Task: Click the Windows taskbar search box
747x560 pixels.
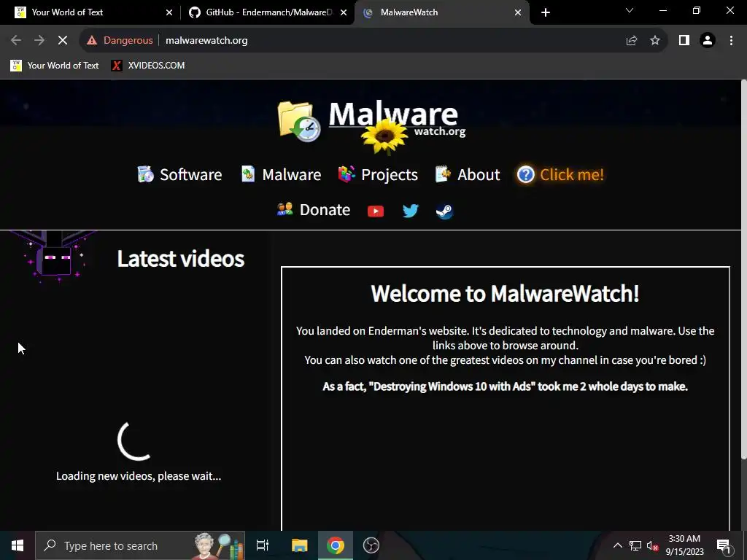Action: pyautogui.click(x=140, y=545)
